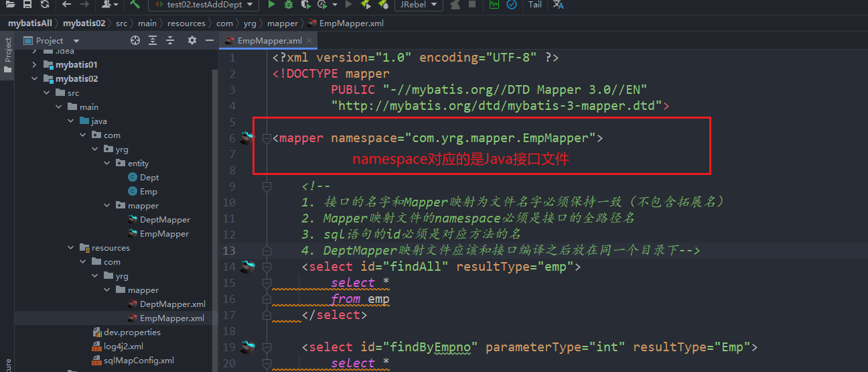Run with coverage shield icon
The width and height of the screenshot is (868, 372).
click(x=305, y=5)
